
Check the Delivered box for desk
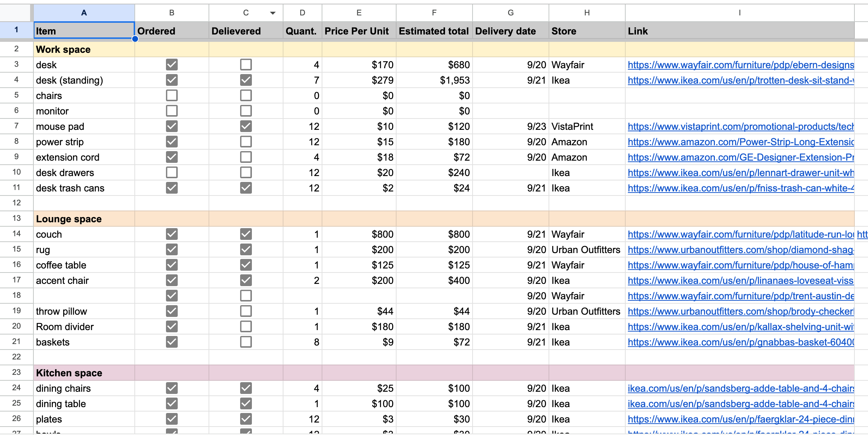246,65
